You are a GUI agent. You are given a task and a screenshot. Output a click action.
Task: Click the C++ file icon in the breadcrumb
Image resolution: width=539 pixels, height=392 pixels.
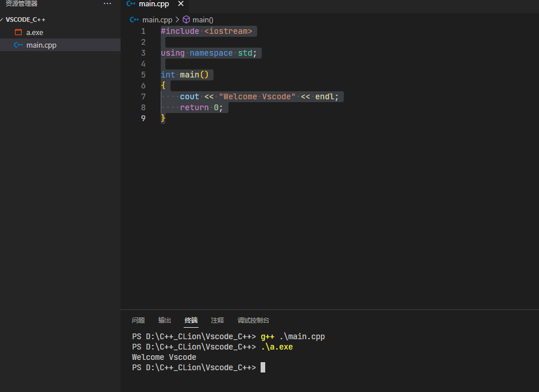tap(135, 20)
